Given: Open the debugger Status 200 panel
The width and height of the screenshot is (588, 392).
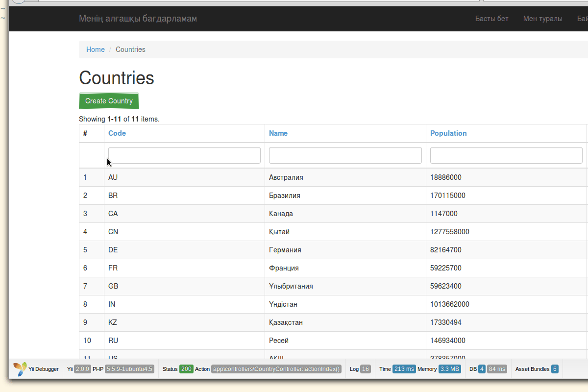Looking at the screenshot, I should click(186, 369).
